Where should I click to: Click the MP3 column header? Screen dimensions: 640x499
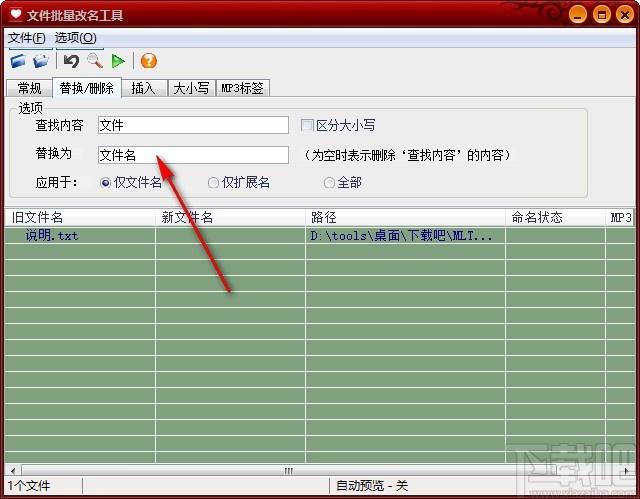[620, 217]
